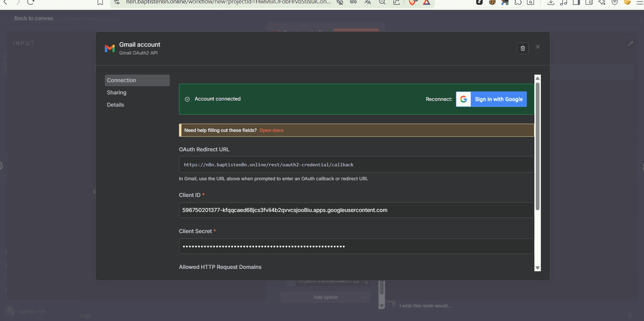Open the extensions puzzle icon
Image resolution: width=644 pixels, height=321 pixels.
tap(518, 2)
